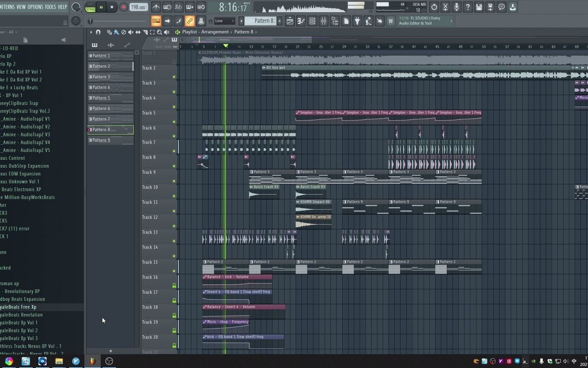Open the OPTIONS menu
The image size is (588, 368).
coord(35,7)
